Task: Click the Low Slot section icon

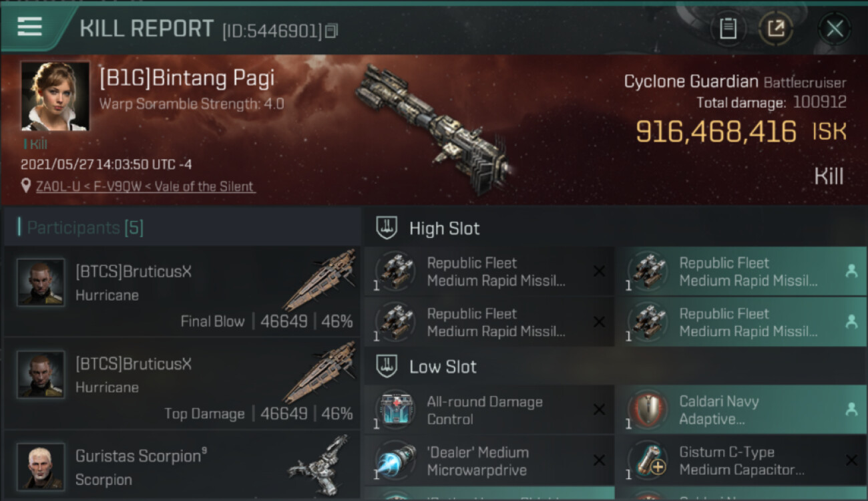Action: (388, 366)
